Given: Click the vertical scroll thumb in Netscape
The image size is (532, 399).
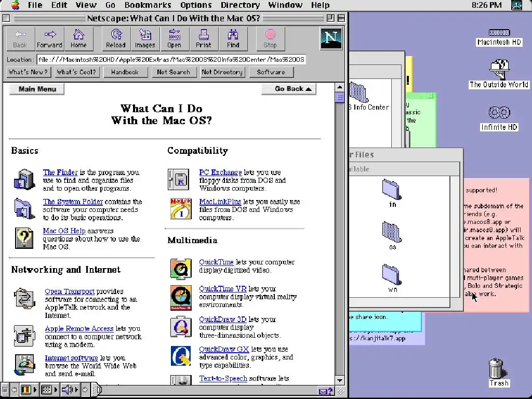Looking at the screenshot, I should [340, 97].
